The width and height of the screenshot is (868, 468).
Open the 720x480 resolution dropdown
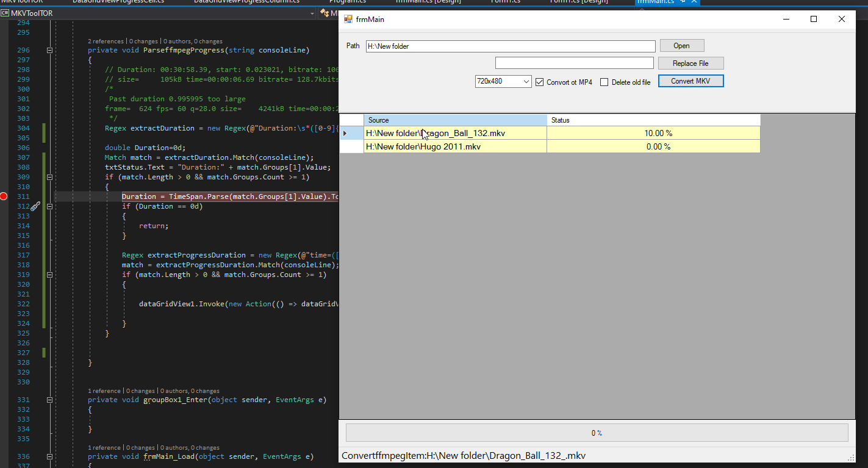(x=526, y=81)
